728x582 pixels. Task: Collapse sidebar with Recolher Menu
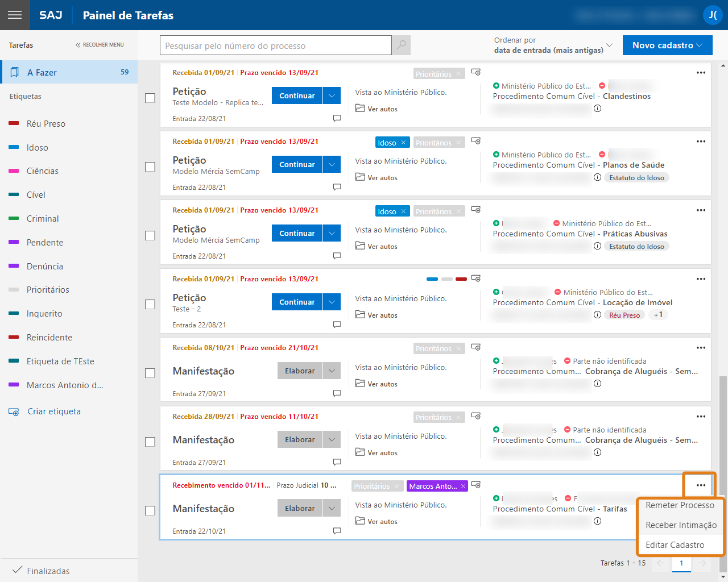(x=100, y=44)
